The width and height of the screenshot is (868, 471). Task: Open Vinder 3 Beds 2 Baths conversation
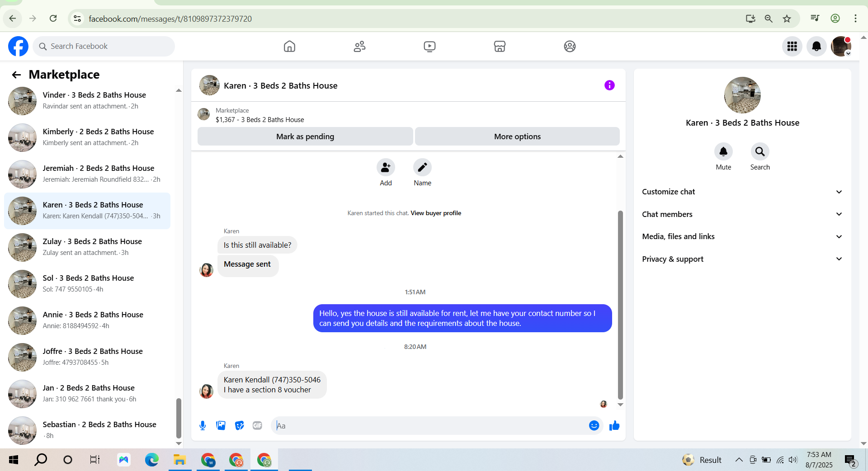(x=88, y=100)
